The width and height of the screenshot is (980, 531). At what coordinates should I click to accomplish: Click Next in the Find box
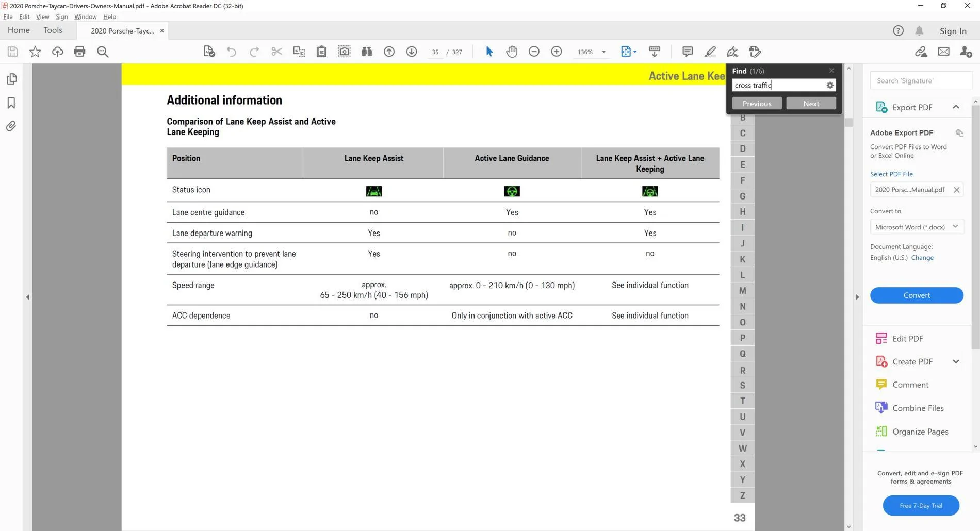pos(811,104)
